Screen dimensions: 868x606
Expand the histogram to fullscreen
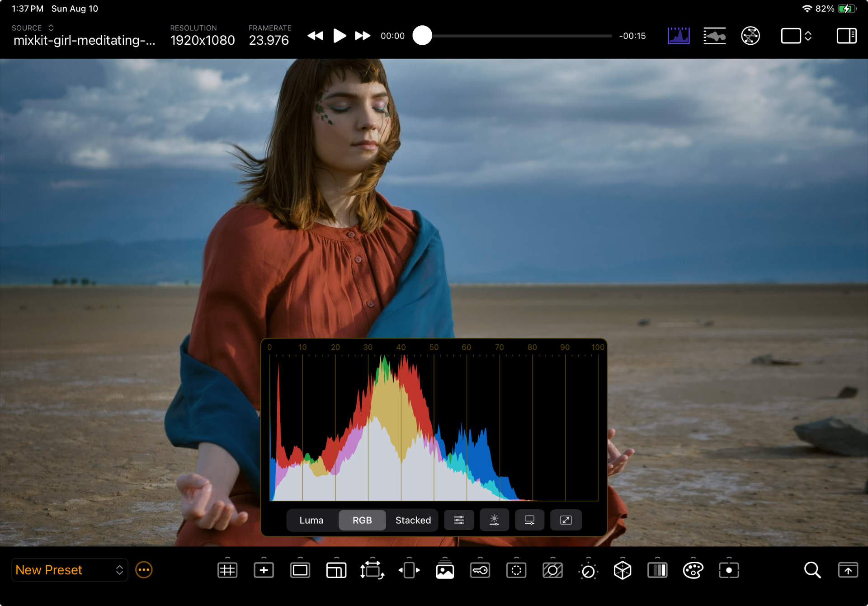(566, 520)
